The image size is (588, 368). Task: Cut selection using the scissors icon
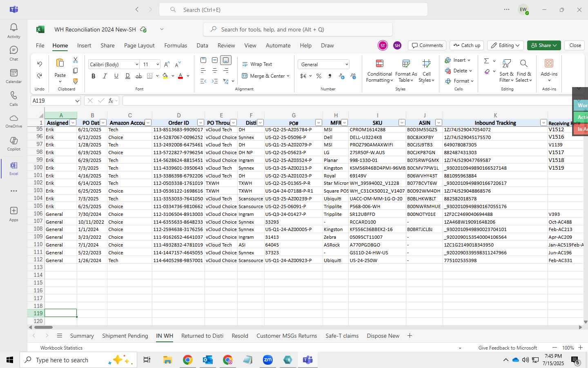click(76, 60)
